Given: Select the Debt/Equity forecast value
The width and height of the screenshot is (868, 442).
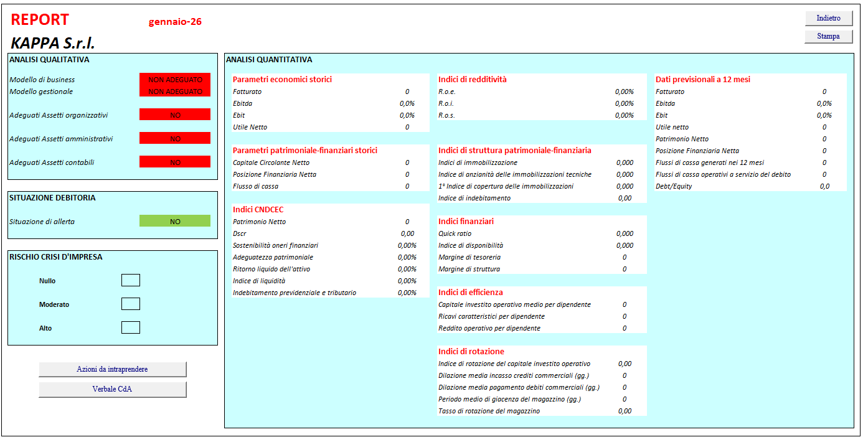Looking at the screenshot, I should (x=824, y=186).
